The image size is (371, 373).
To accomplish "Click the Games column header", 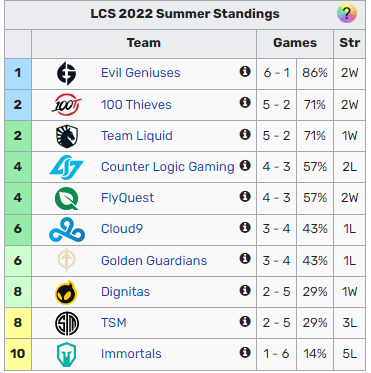I will pyautogui.click(x=295, y=43).
